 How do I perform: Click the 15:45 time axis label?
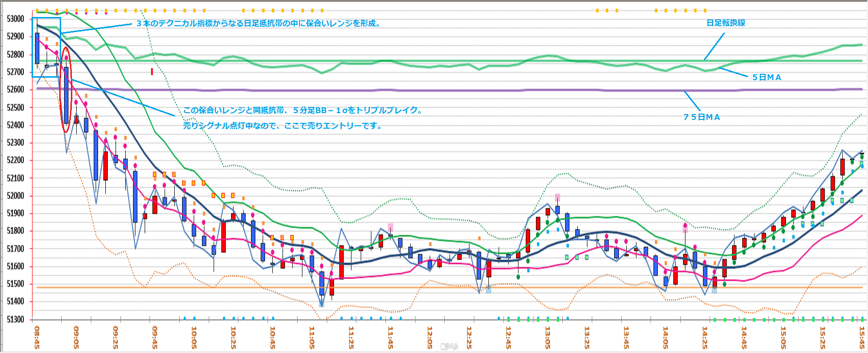tap(862, 337)
